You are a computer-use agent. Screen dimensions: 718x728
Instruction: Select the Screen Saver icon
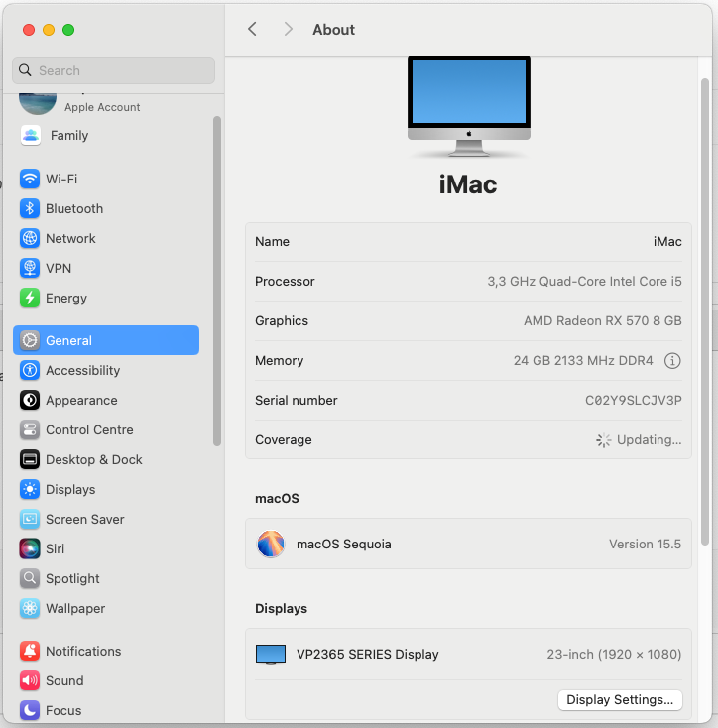coord(30,519)
